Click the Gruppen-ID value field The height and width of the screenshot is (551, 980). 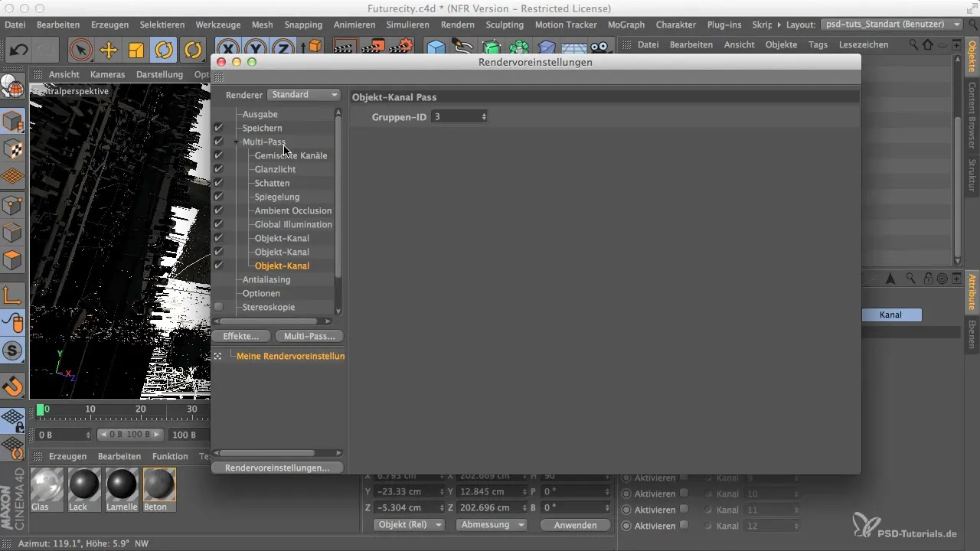(455, 116)
